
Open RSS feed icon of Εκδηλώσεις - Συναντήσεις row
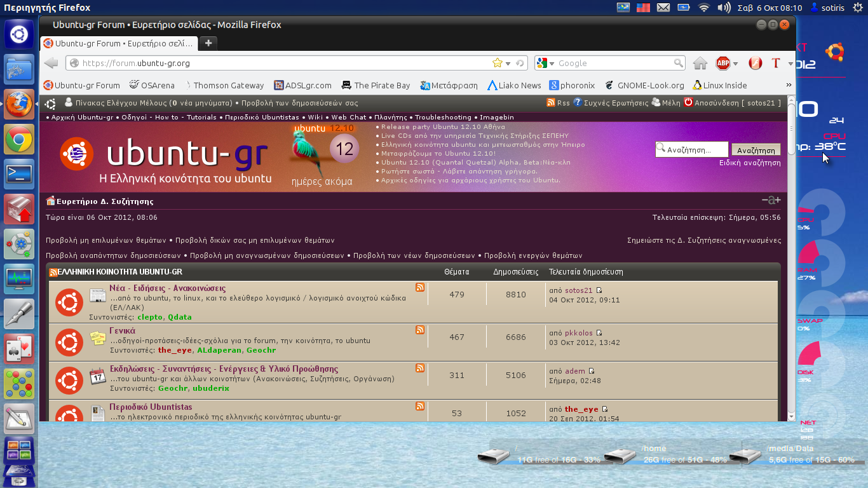[x=420, y=368]
